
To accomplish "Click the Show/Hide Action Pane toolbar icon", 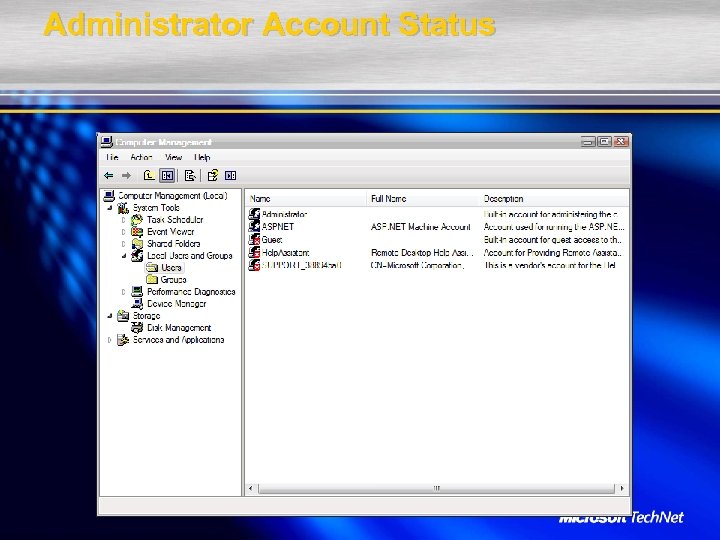I will (231, 175).
